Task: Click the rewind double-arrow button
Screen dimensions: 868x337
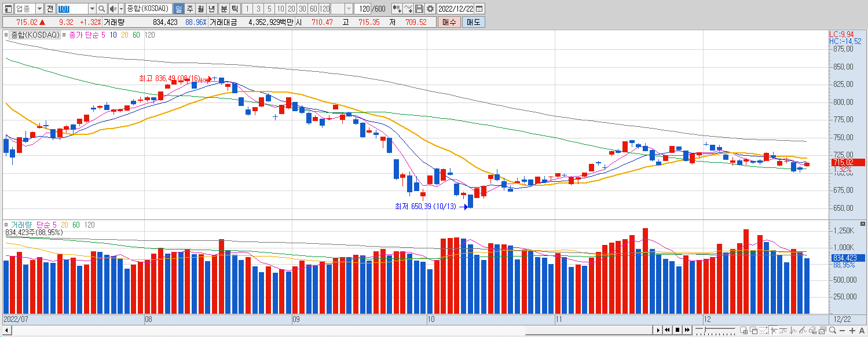Action: click(668, 330)
